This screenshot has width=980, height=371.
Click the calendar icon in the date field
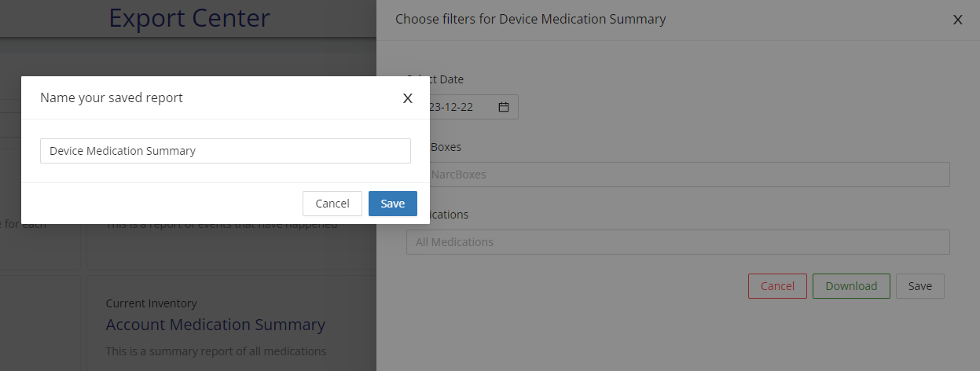tap(504, 107)
